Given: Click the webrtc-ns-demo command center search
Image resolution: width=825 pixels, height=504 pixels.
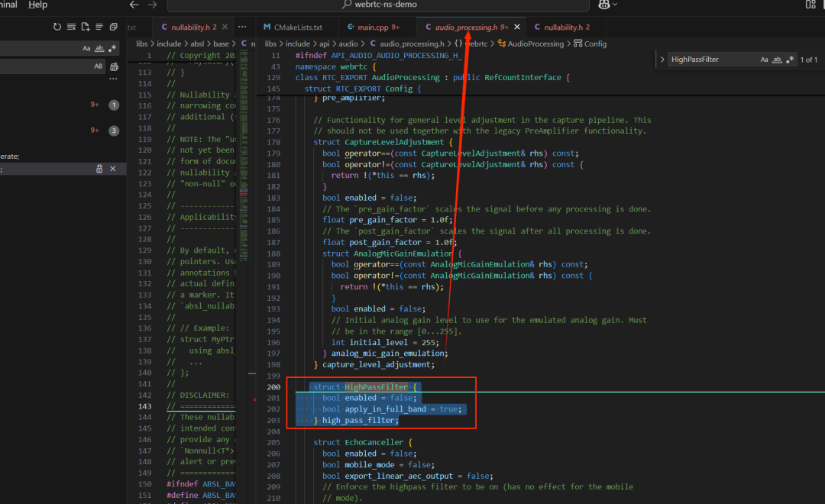Looking at the screenshot, I should coord(378,5).
